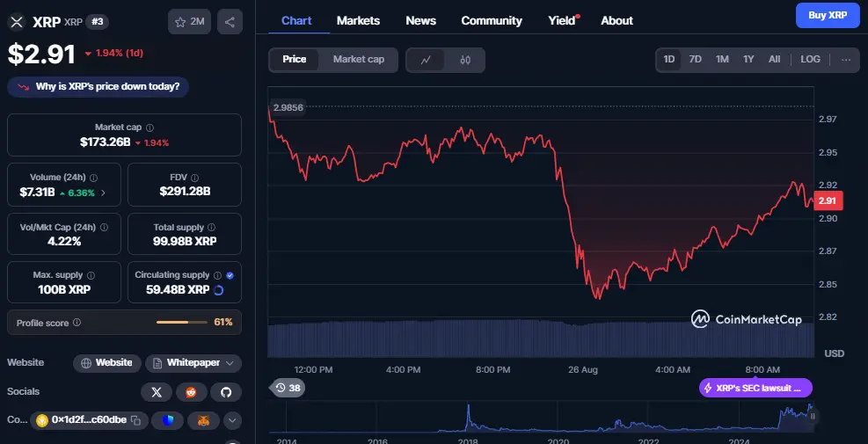Click the 59.48B XRP circulating supply value
This screenshot has height=444, width=868.
tap(178, 289)
